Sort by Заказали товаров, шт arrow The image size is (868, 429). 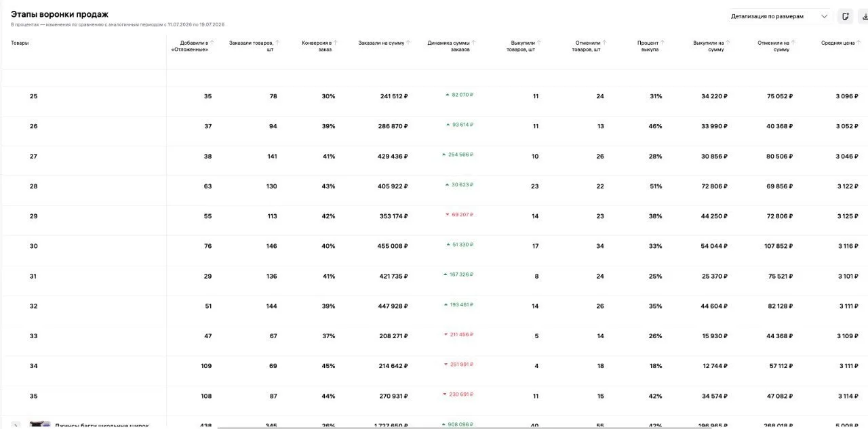pos(277,43)
